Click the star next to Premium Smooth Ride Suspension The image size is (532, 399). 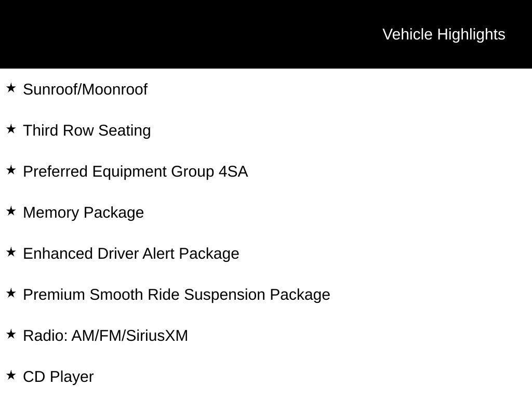[11, 293]
